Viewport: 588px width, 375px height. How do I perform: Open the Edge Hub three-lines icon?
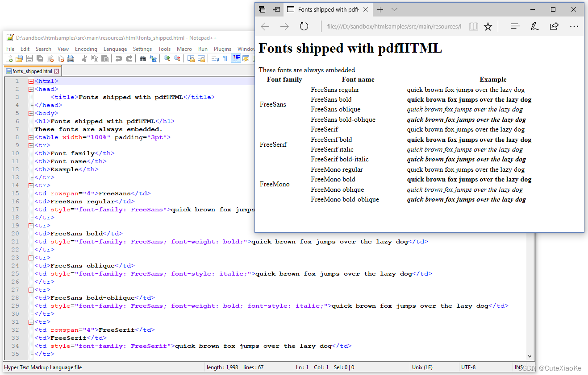pos(515,26)
